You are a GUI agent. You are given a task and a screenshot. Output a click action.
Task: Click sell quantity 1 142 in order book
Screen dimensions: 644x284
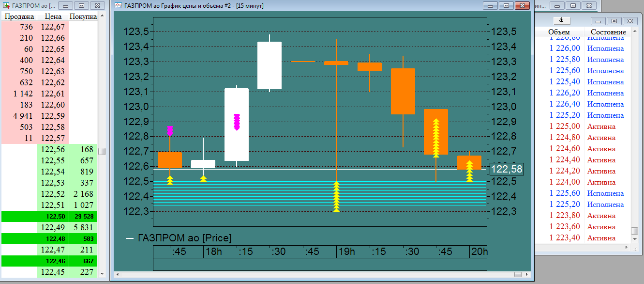(x=23, y=94)
